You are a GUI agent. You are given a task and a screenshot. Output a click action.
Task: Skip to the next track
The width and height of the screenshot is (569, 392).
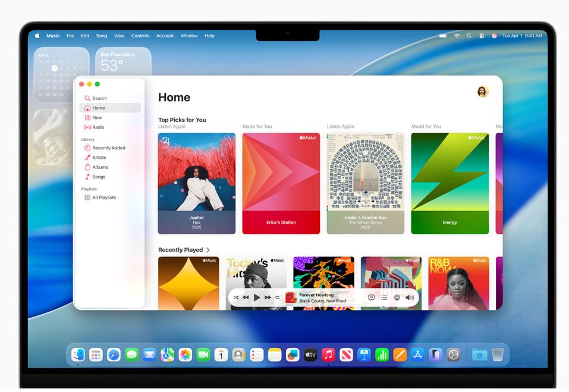point(268,297)
